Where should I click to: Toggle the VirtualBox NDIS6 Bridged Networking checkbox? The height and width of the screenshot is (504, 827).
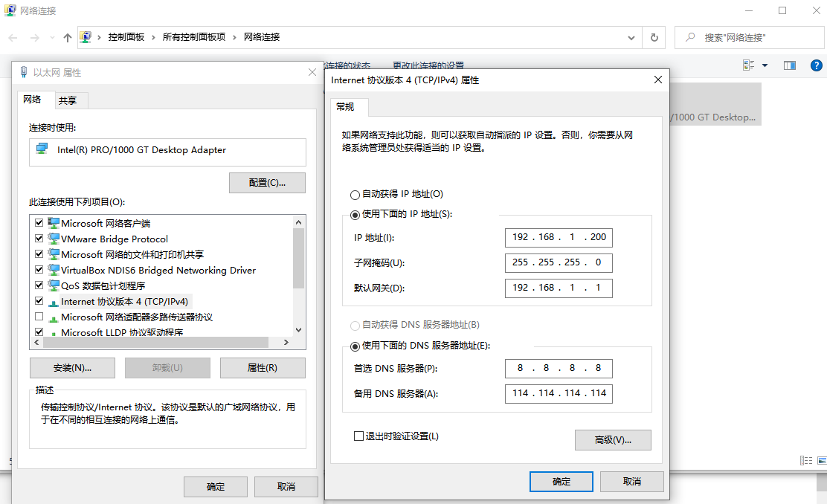39,269
